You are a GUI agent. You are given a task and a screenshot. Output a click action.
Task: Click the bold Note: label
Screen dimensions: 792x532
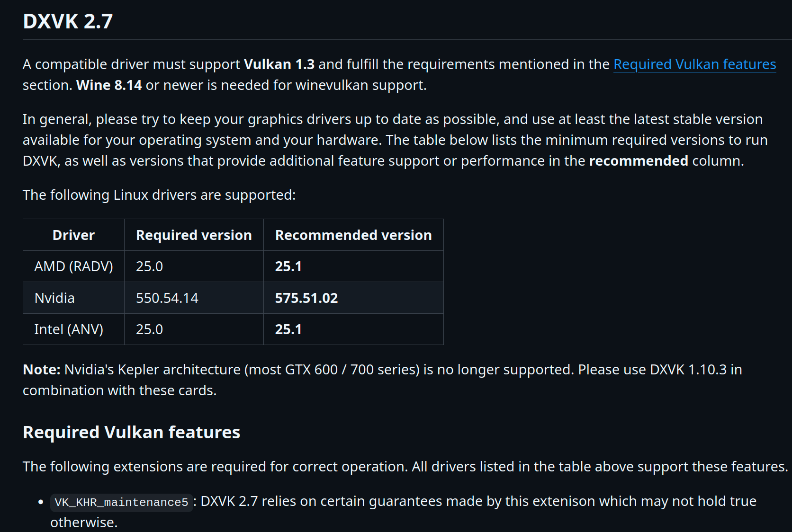tap(42, 370)
